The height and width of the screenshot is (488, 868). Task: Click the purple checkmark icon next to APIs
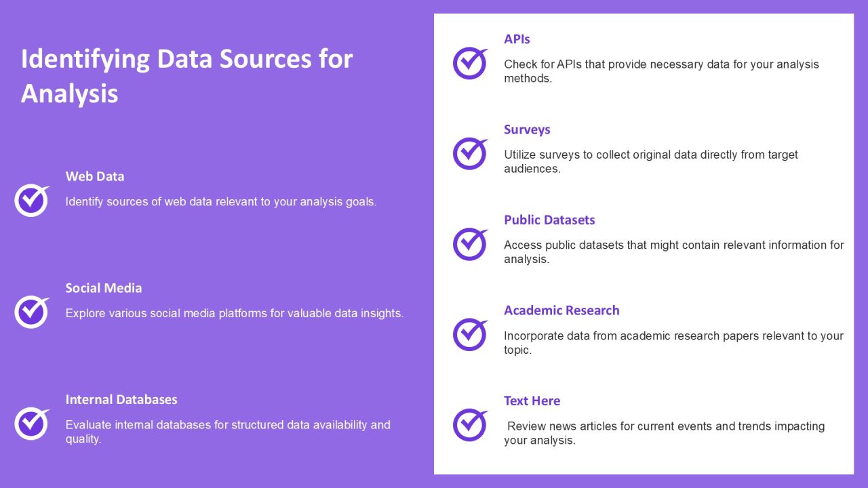click(x=471, y=63)
